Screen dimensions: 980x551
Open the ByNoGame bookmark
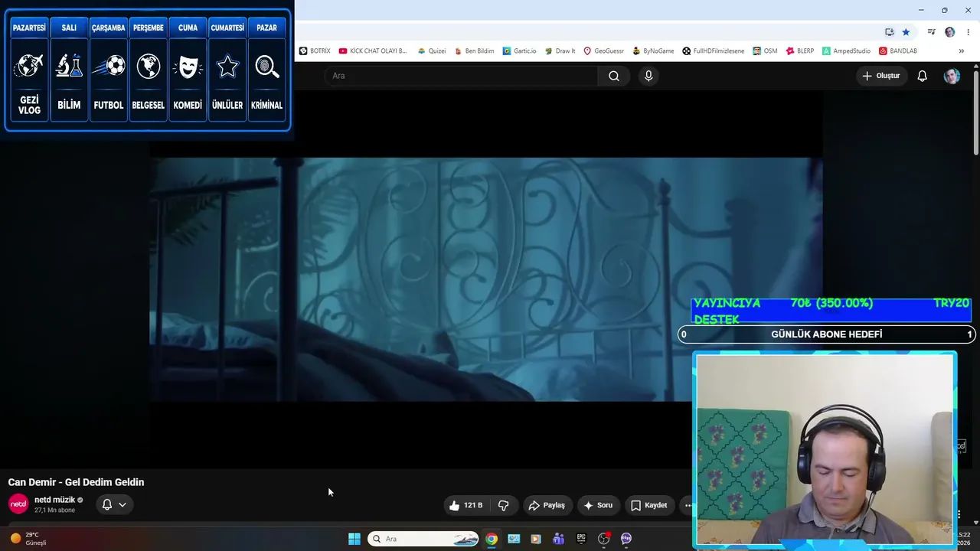pos(653,51)
